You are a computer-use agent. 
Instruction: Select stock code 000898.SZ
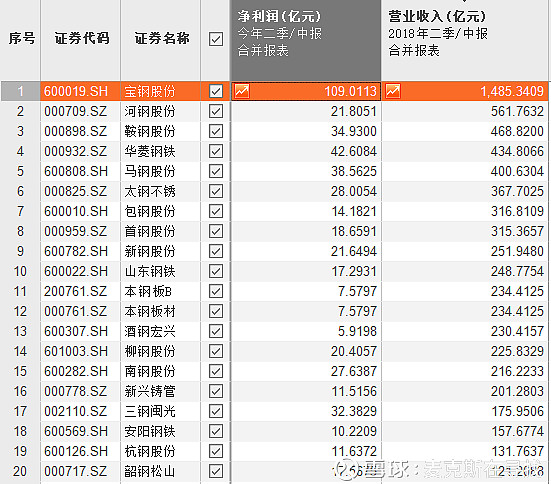pyautogui.click(x=76, y=131)
